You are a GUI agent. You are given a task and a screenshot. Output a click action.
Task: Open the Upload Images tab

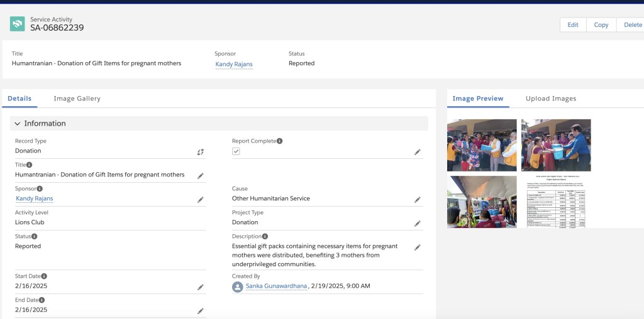[x=551, y=99]
